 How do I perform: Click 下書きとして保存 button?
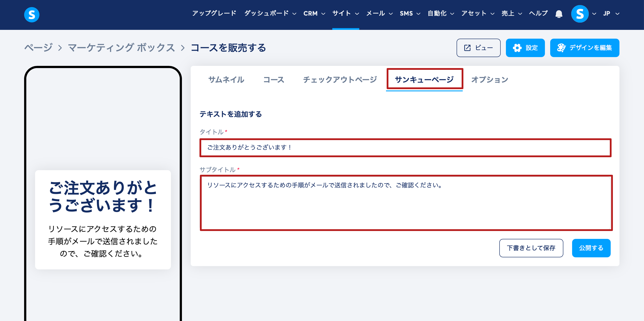click(x=531, y=248)
